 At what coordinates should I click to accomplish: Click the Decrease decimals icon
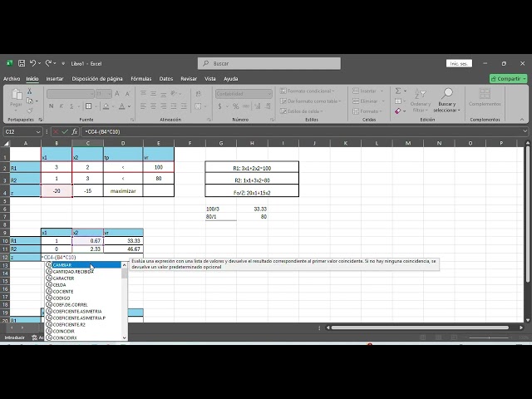point(268,106)
